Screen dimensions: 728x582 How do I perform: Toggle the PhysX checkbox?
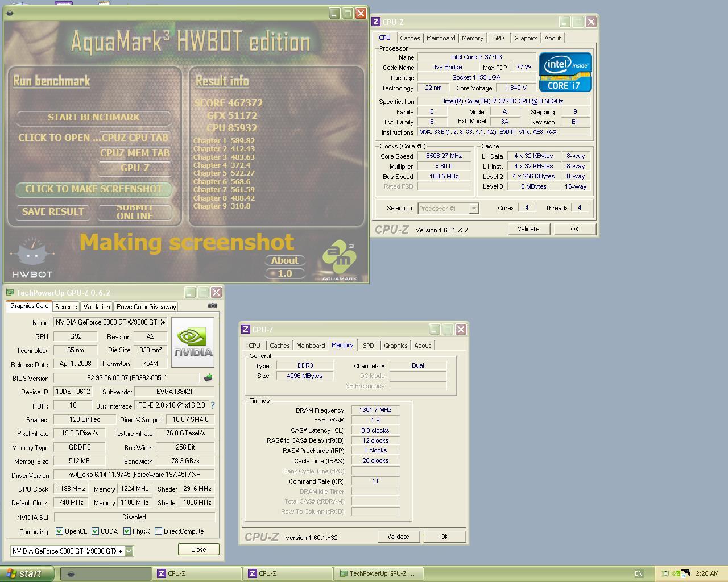point(127,531)
